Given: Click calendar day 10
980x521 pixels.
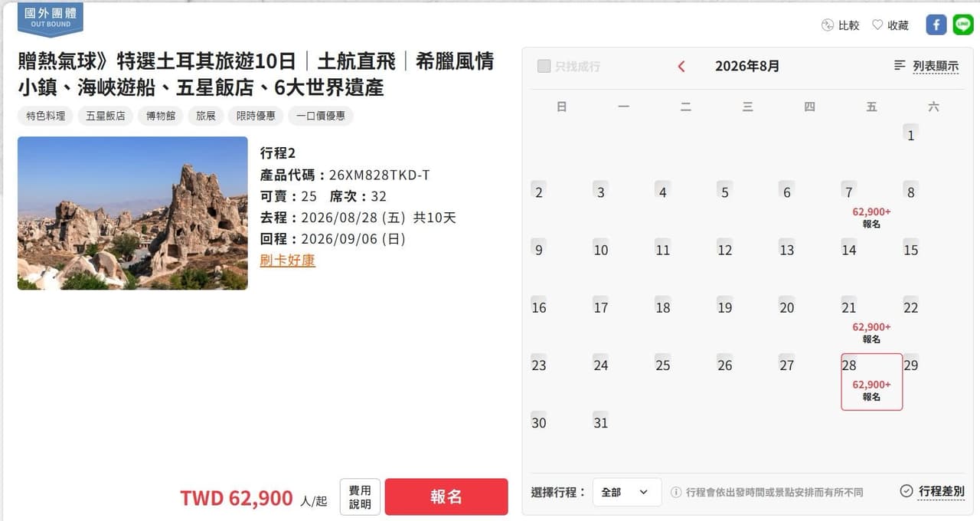Looking at the screenshot, I should (601, 250).
